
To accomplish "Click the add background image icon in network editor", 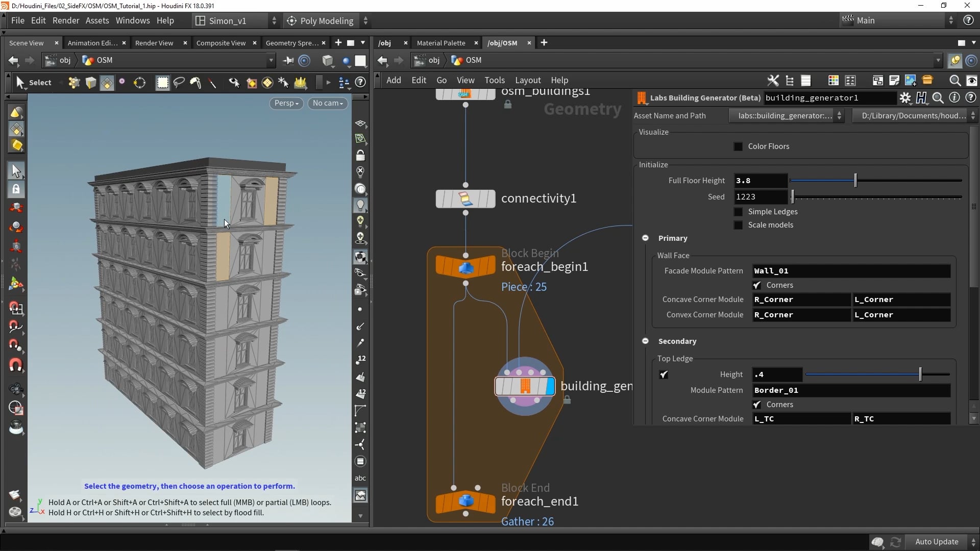I will [911, 81].
